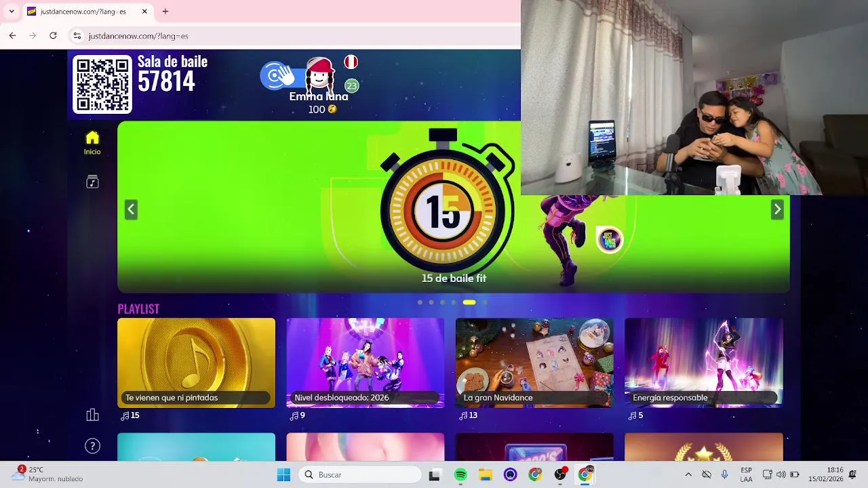Image resolution: width=868 pixels, height=488 pixels.
Task: Go to the next banner slide
Action: [777, 209]
